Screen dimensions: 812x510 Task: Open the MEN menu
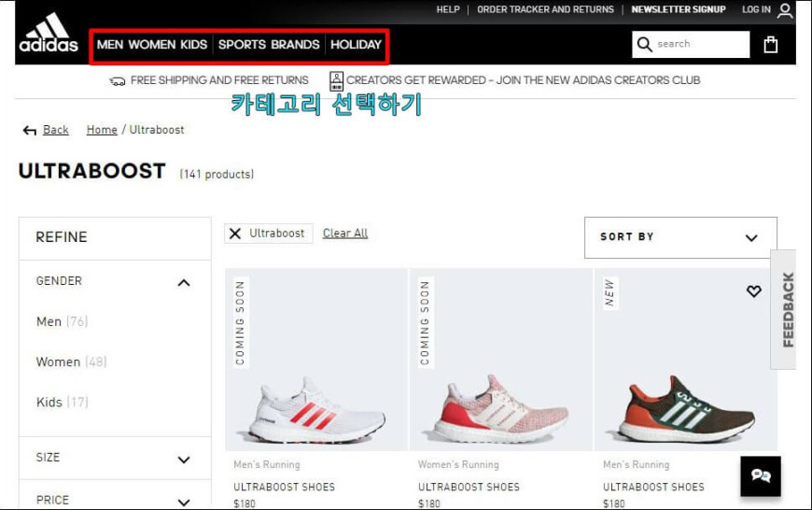tap(110, 45)
